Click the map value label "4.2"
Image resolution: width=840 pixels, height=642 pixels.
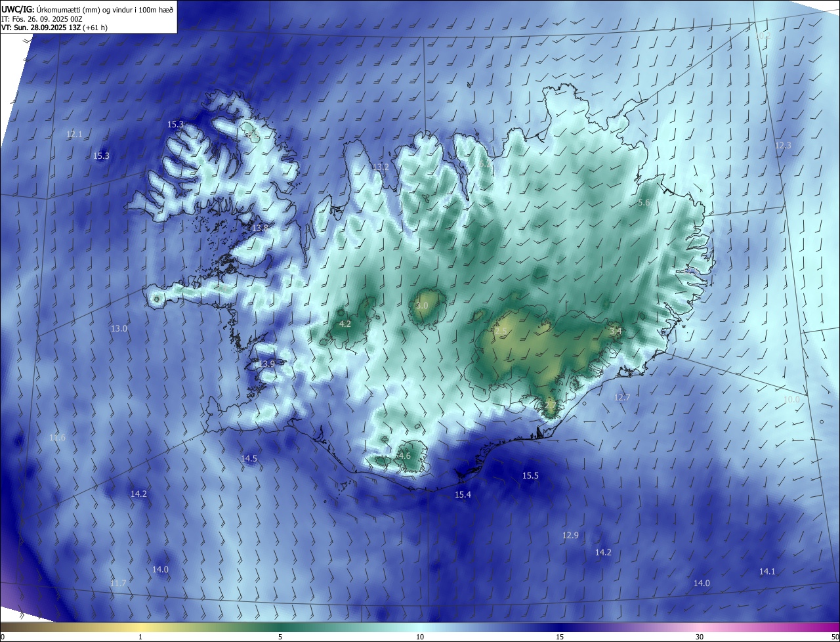click(x=345, y=324)
